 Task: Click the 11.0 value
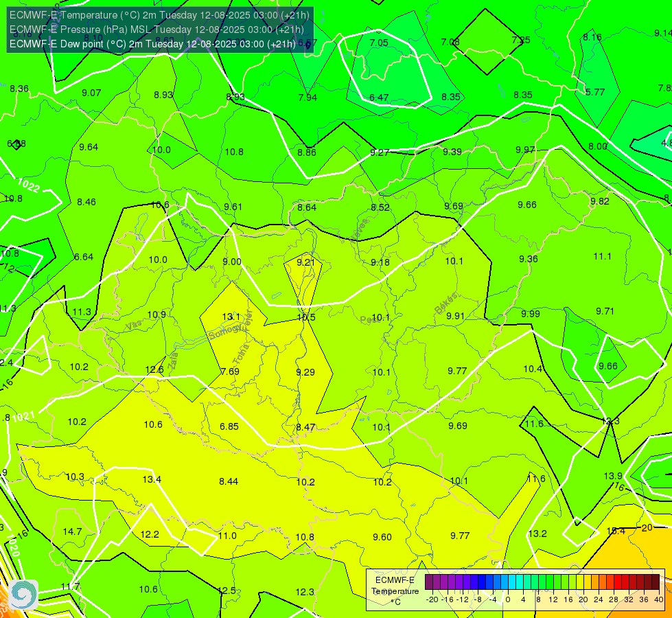pyautogui.click(x=227, y=536)
